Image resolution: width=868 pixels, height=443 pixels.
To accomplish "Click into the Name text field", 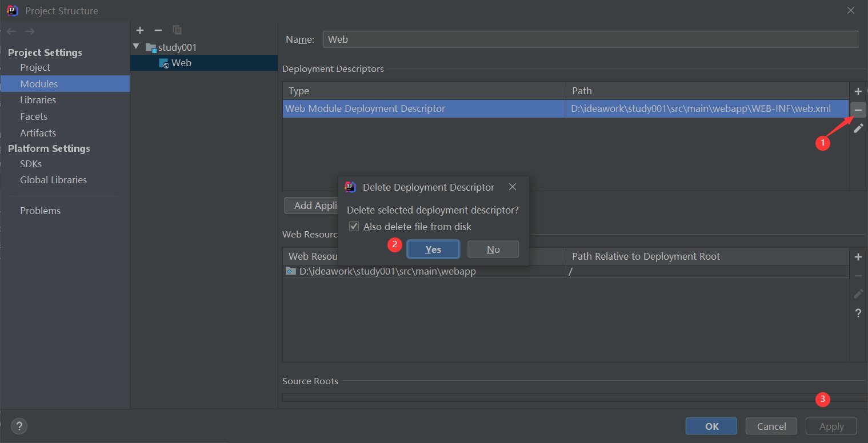I will click(x=590, y=39).
